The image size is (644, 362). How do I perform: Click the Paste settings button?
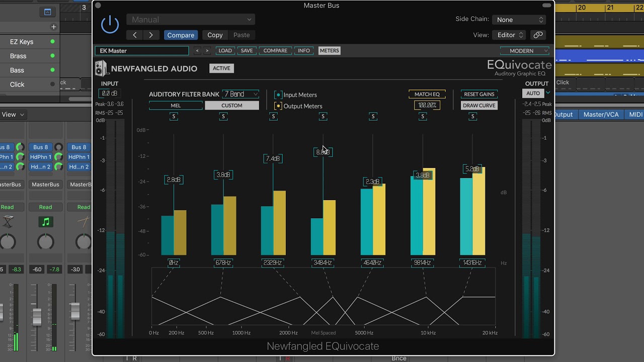pos(242,35)
